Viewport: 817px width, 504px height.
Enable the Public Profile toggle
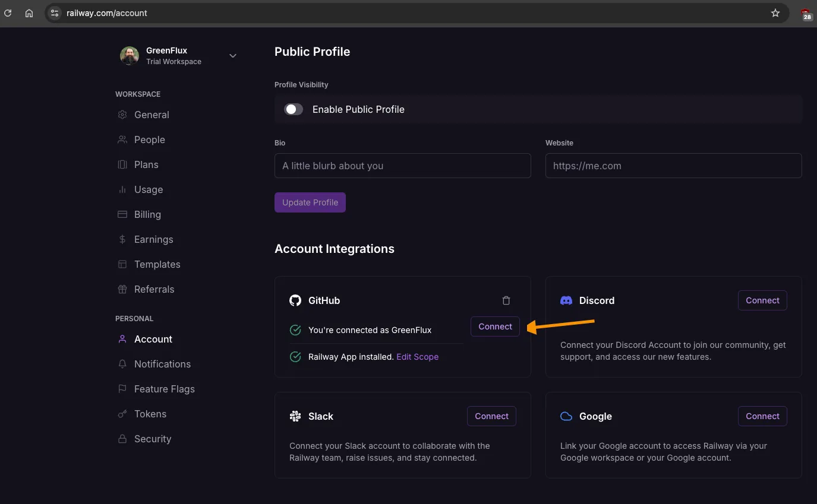[294, 109]
